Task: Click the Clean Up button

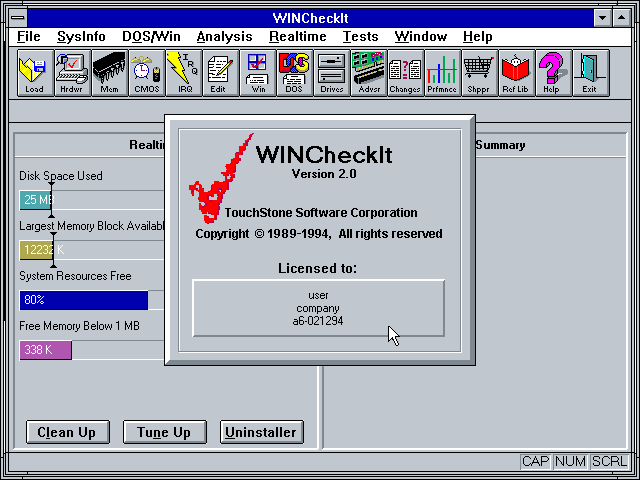Action: pos(68,432)
